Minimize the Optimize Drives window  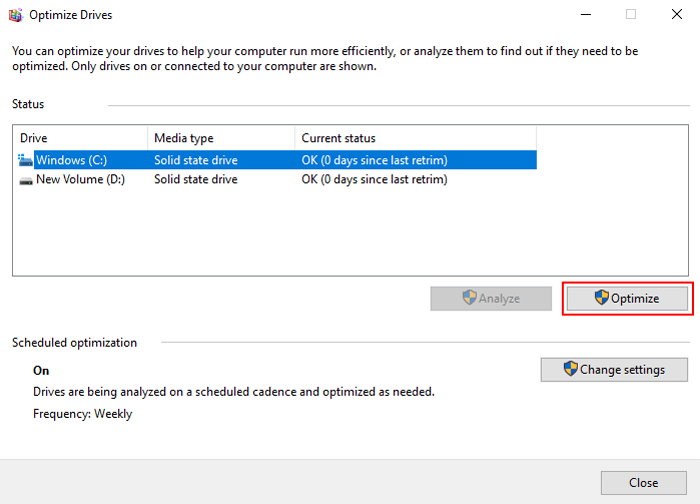coord(584,15)
